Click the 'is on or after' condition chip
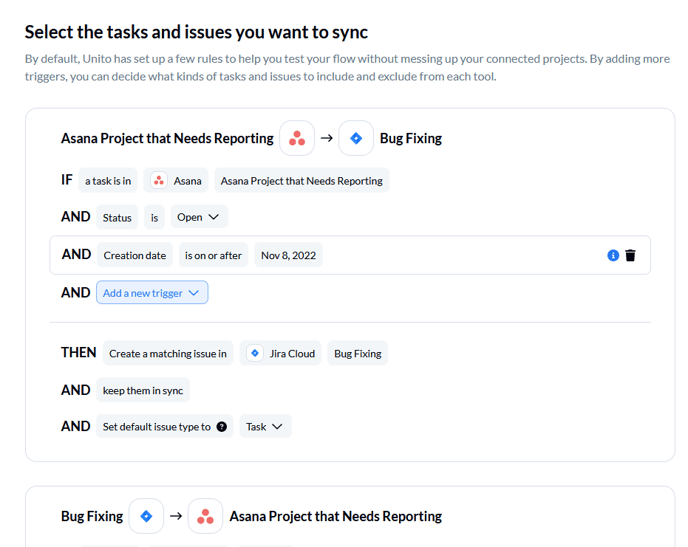Image resolution: width=688 pixels, height=547 pixels. pyautogui.click(x=213, y=255)
